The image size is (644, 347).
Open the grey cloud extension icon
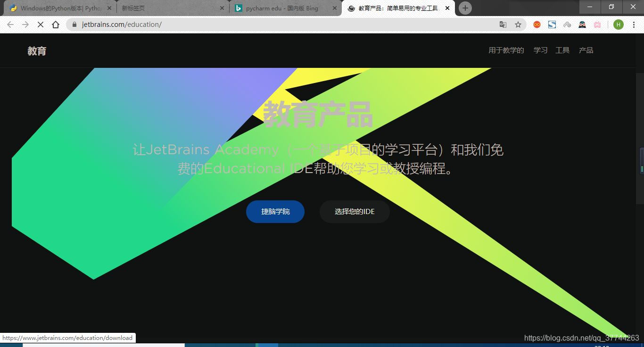[567, 25]
